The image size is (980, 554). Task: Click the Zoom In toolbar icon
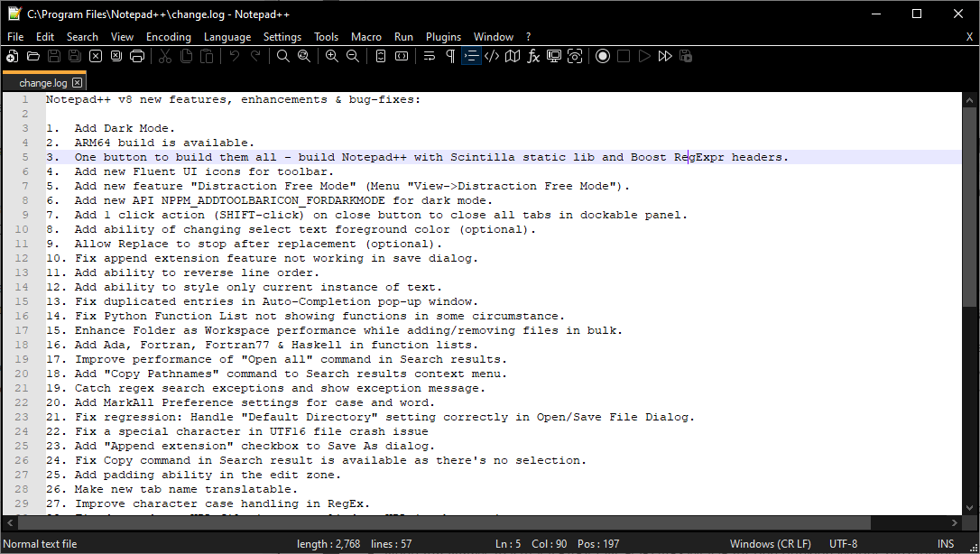tap(332, 56)
